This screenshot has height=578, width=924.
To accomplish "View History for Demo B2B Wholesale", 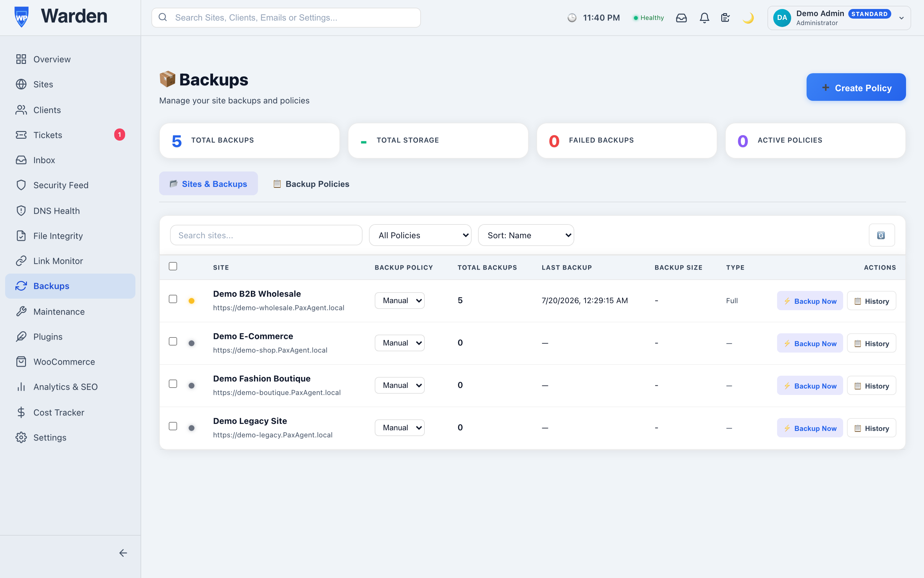I will point(871,301).
